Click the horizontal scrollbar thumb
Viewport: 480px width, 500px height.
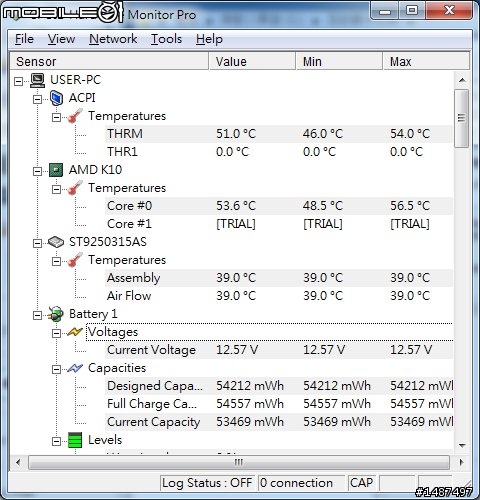[239, 463]
